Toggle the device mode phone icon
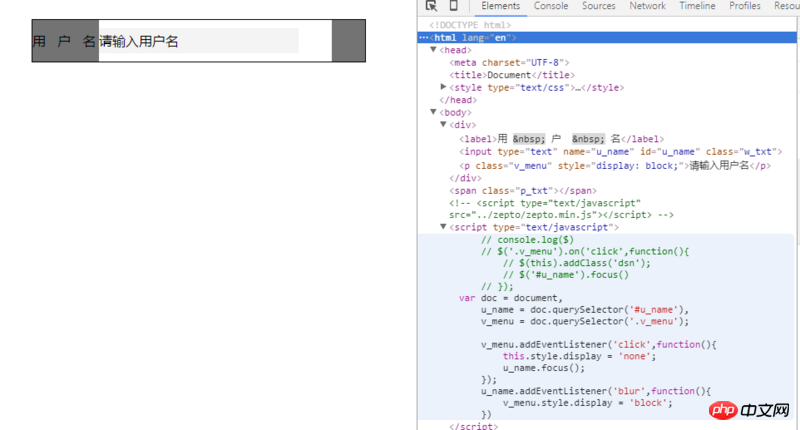Viewport: 800px width, 430px height. [x=453, y=6]
